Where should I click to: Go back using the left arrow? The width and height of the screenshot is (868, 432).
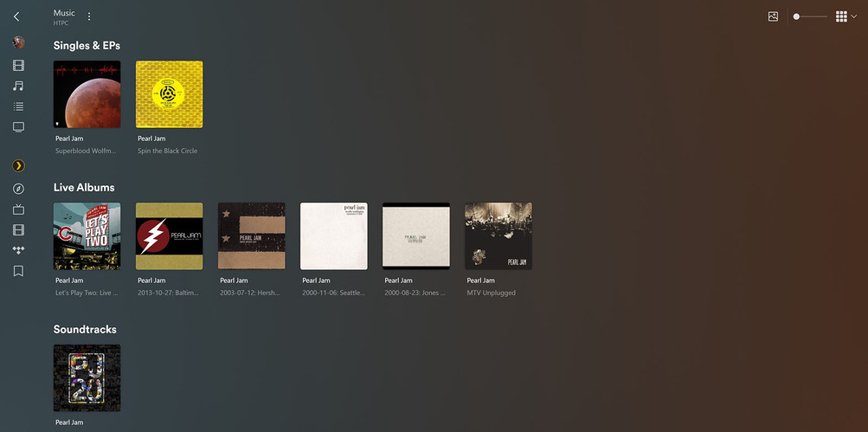pos(16,16)
